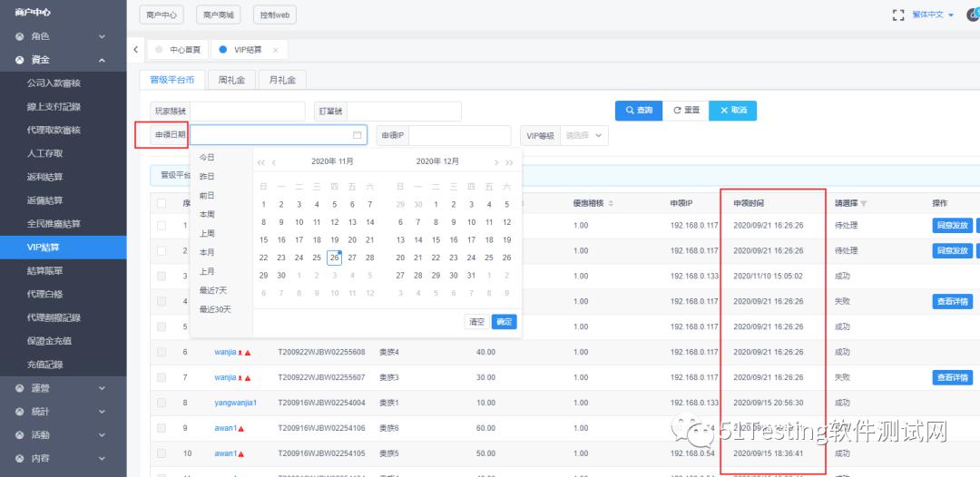Click the fullscreen toggle icon in top bar
980x477 pixels.
898,15
